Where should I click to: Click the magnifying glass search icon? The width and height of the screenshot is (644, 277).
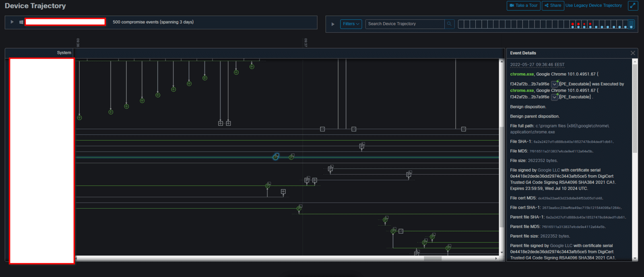[450, 24]
